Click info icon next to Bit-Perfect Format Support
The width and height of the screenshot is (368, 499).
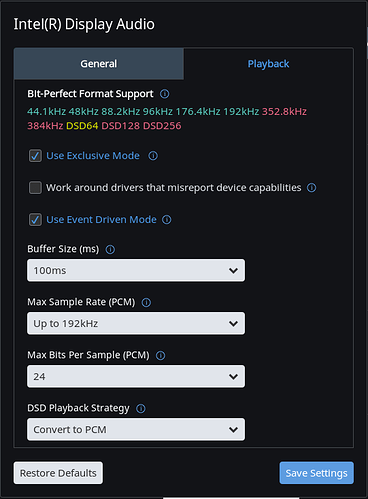coord(164,94)
